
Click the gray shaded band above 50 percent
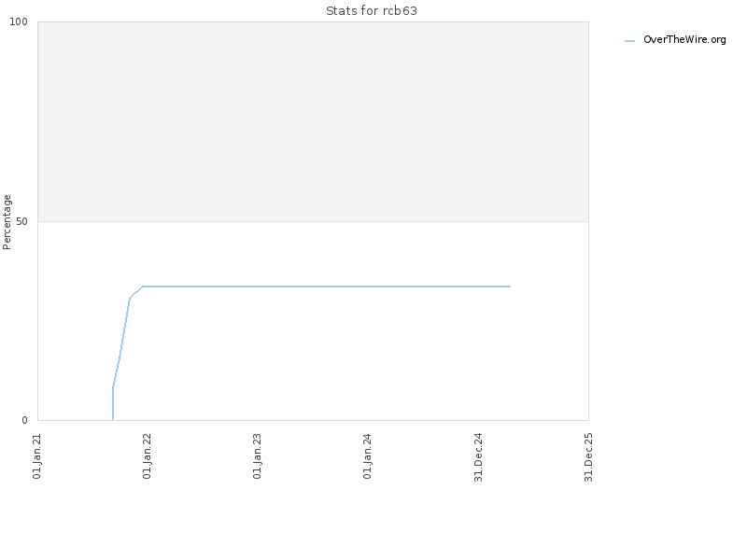(313, 121)
